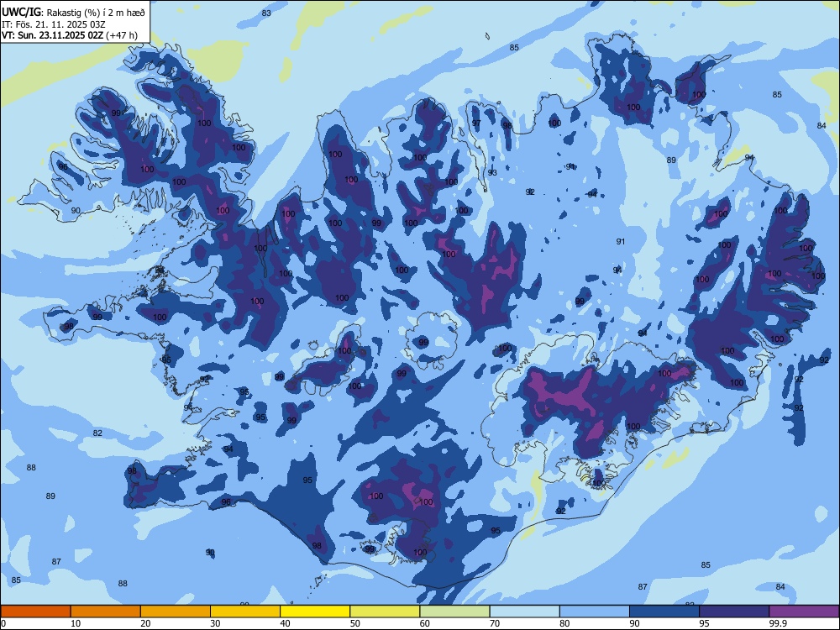Select the '50' legend scale label
Screen dimensions: 840x630
click(x=354, y=623)
